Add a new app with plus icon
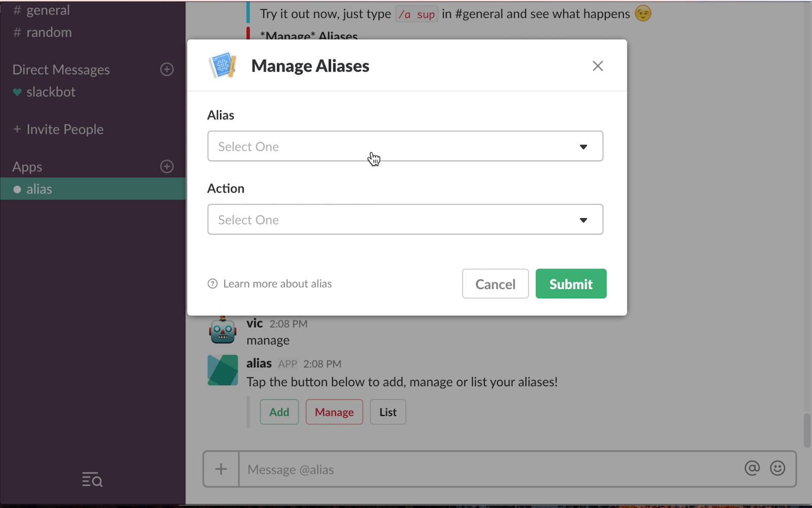The width and height of the screenshot is (812, 508). coord(167,167)
